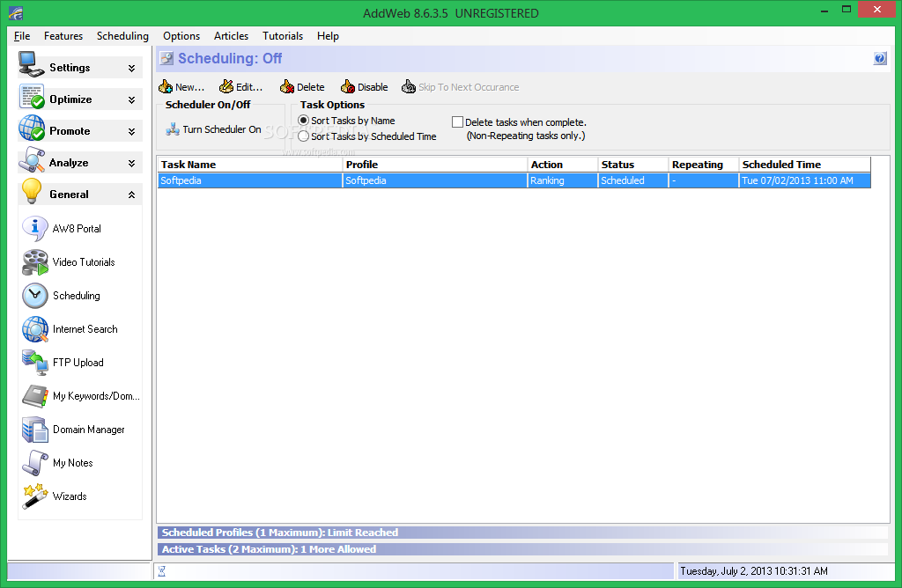Expand the Promote section chevron
Image resolution: width=902 pixels, height=588 pixels.
click(x=132, y=131)
